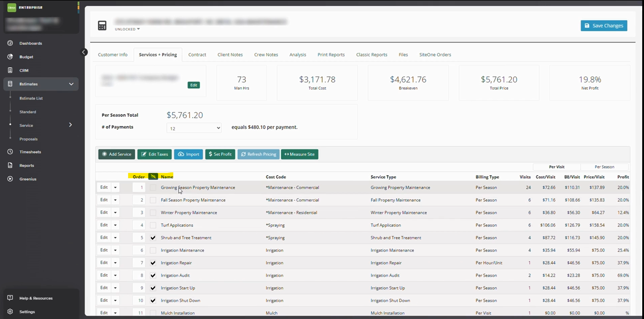Open Edit dropdown arrow for Irrigation Shut Down row
This screenshot has width=644, height=319.
(x=115, y=301)
